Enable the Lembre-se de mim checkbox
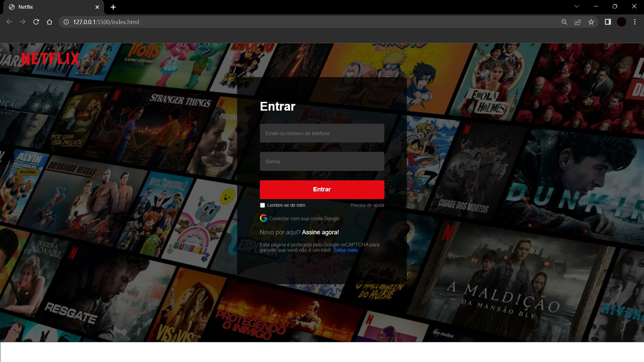Image resolution: width=644 pixels, height=362 pixels. coord(263,205)
